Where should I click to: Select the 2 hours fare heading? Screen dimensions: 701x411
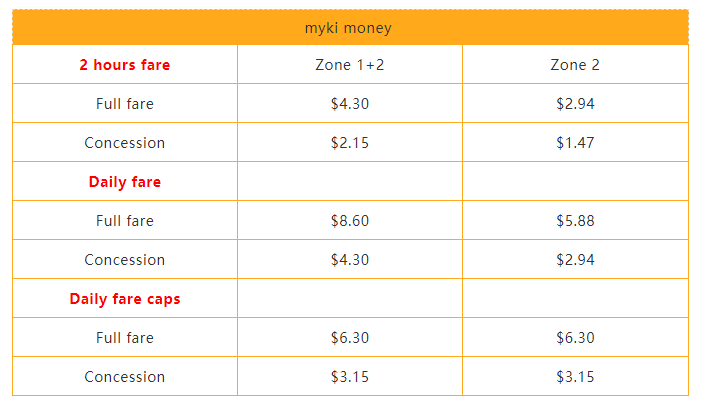[x=125, y=65]
